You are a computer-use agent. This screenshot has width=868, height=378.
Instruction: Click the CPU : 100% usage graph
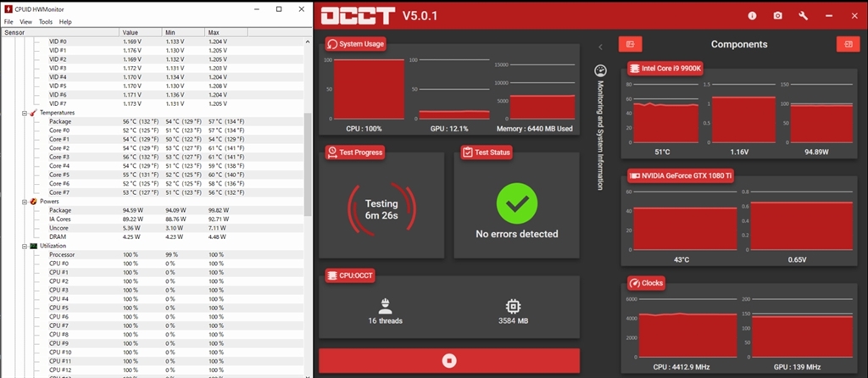click(x=369, y=89)
